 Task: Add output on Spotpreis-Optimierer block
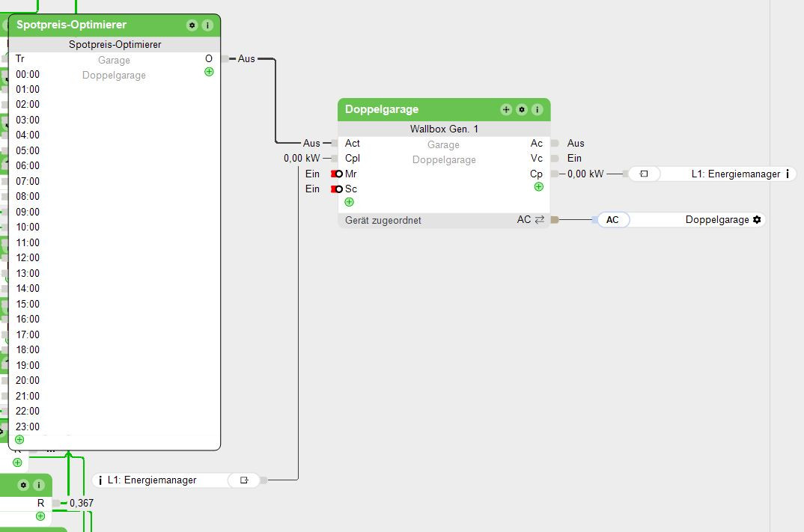[x=209, y=72]
